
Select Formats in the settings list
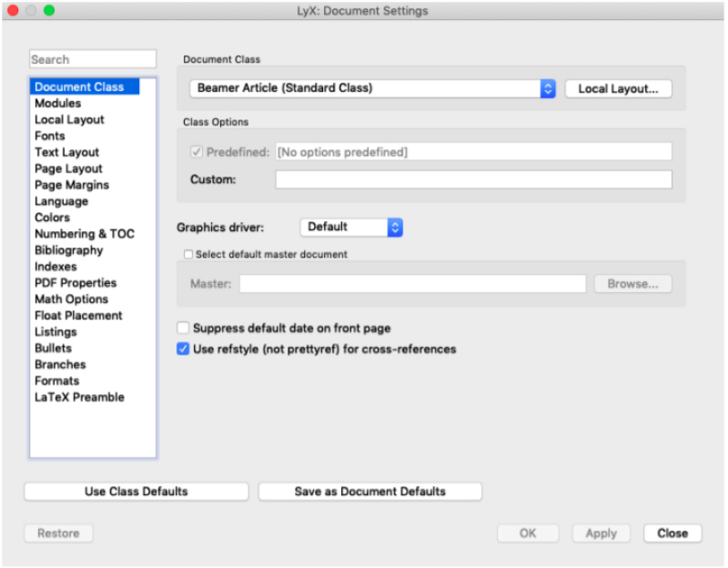click(x=57, y=380)
